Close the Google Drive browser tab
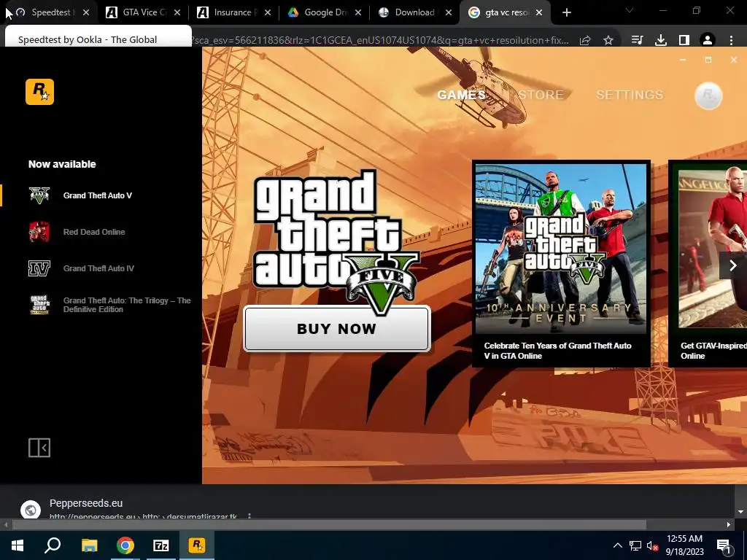 [358, 13]
